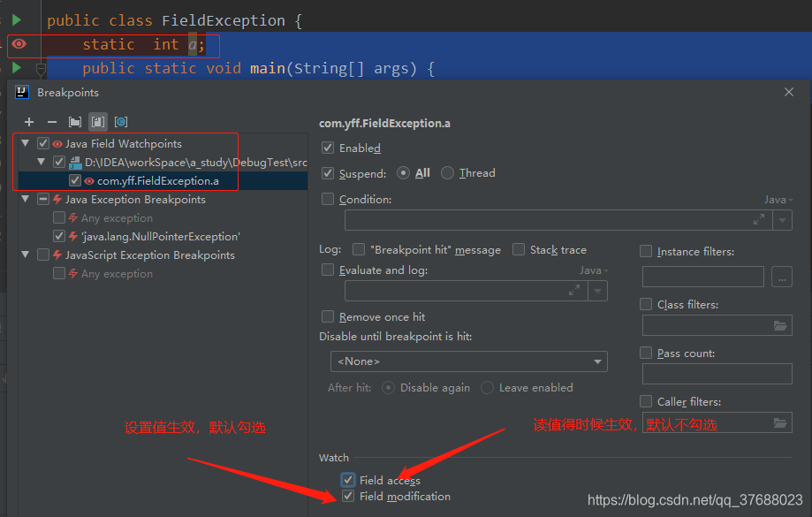Click the Evaluate and log expression field
The width and height of the screenshot is (812, 517).
tap(466, 291)
